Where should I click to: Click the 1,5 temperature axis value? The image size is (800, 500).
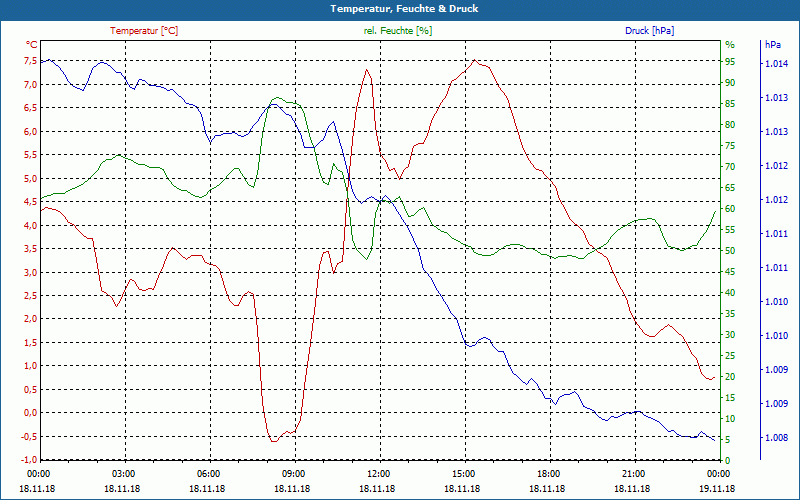point(30,342)
